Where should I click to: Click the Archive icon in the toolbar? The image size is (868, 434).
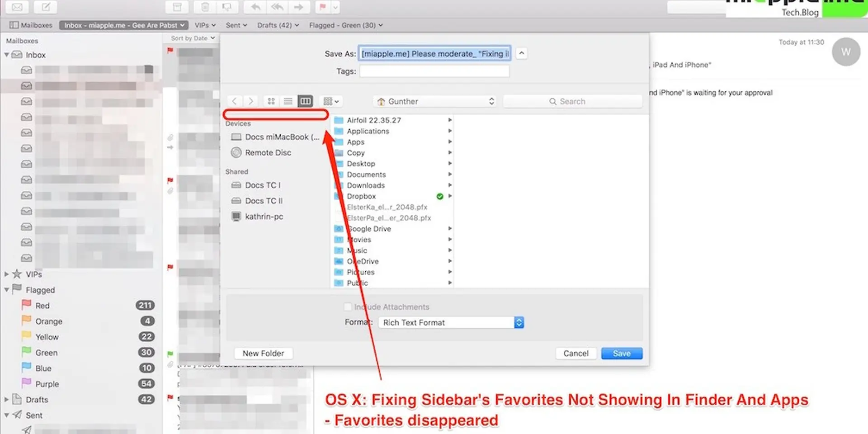click(177, 7)
